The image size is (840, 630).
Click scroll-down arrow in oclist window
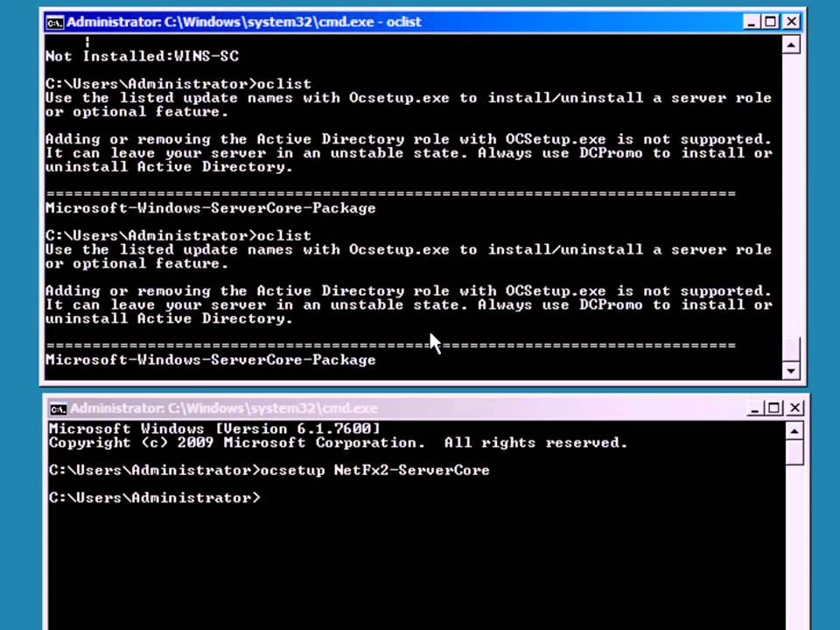pyautogui.click(x=791, y=371)
